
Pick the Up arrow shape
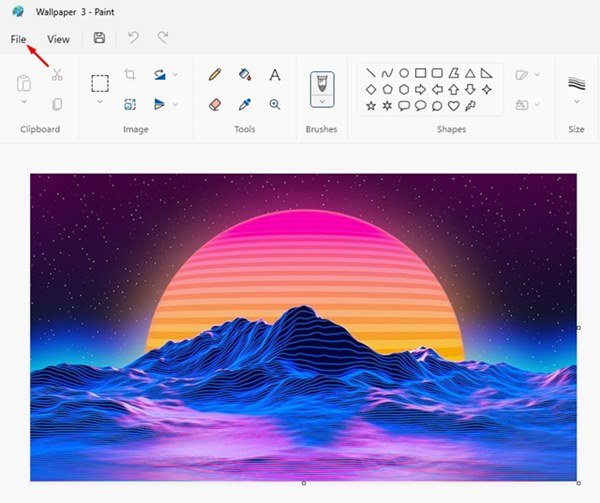point(454,90)
